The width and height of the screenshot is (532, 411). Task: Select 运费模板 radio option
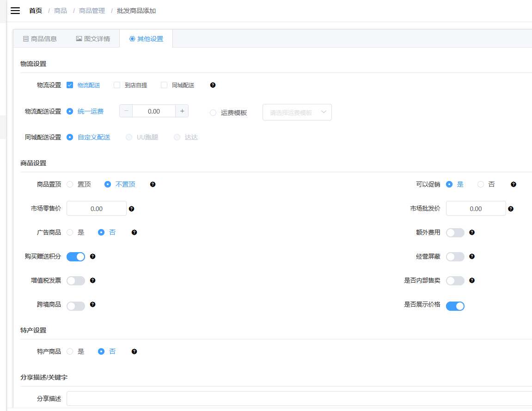pyautogui.click(x=213, y=113)
